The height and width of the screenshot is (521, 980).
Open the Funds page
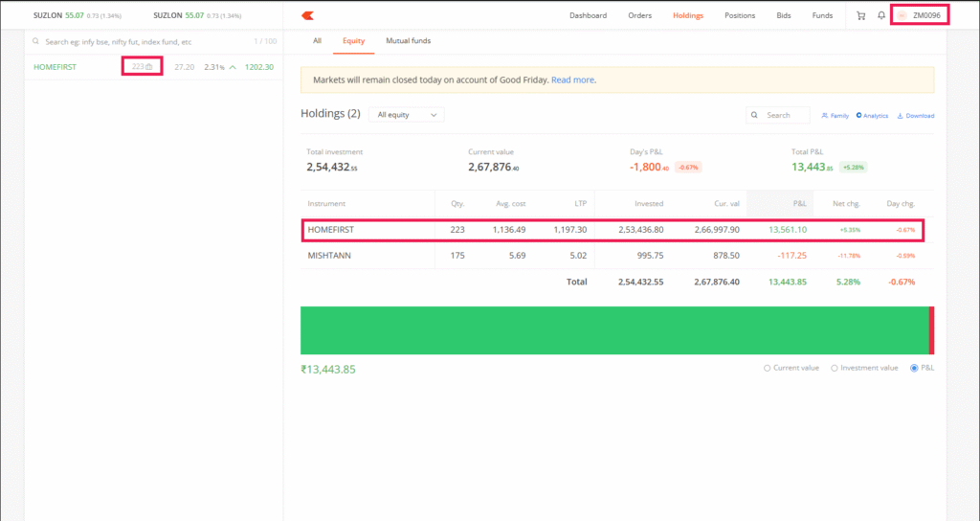click(822, 15)
